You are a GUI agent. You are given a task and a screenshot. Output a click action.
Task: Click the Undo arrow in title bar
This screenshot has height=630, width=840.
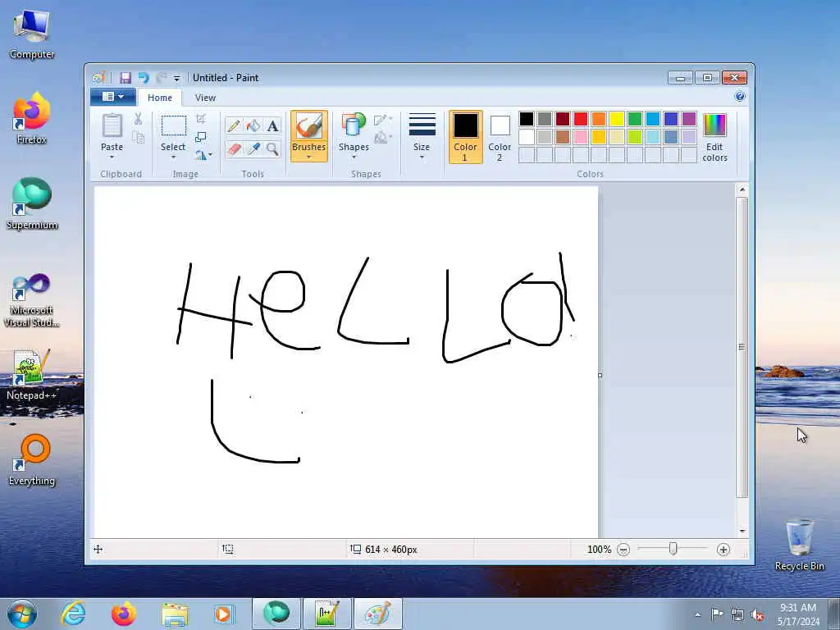(143, 78)
